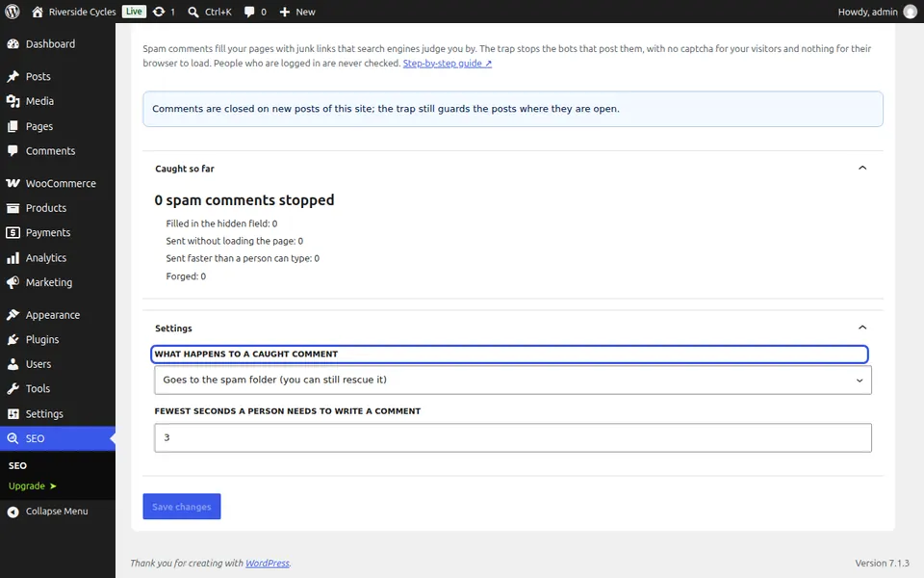Click the plus New icon
This screenshot has height=578, width=924.
pos(285,12)
